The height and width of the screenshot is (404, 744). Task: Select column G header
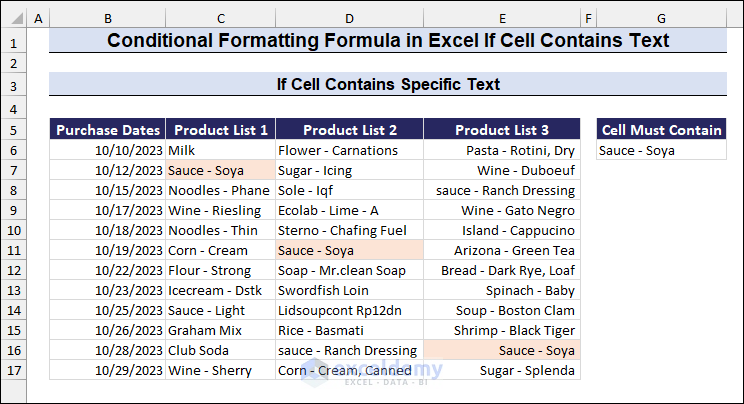tap(661, 19)
